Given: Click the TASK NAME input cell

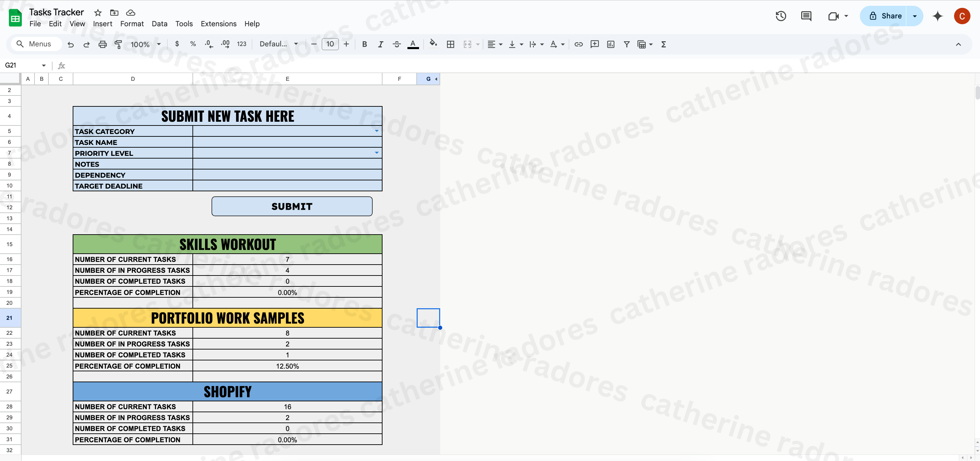Looking at the screenshot, I should coord(287,142).
